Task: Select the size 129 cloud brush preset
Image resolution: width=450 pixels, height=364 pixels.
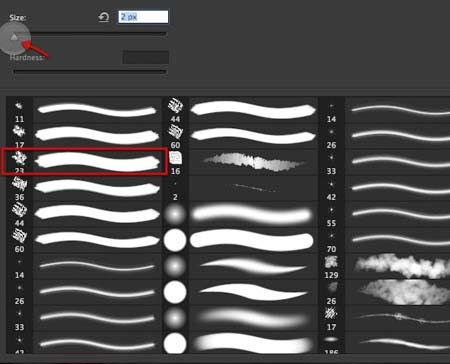Action: pos(385,266)
